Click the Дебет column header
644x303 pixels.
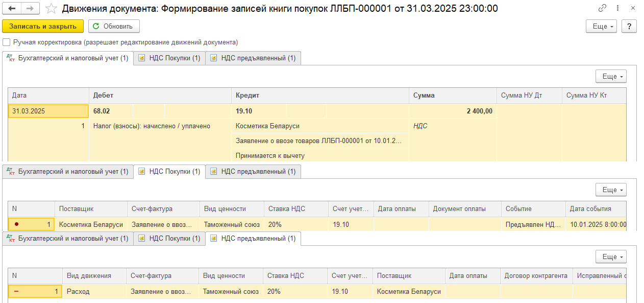160,96
